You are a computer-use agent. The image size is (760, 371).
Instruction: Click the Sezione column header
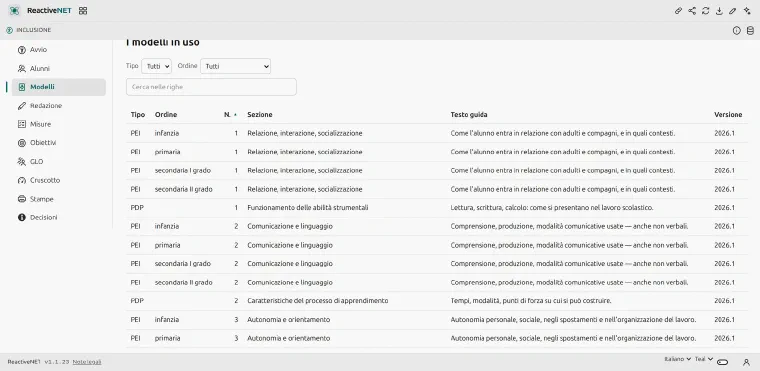point(260,115)
